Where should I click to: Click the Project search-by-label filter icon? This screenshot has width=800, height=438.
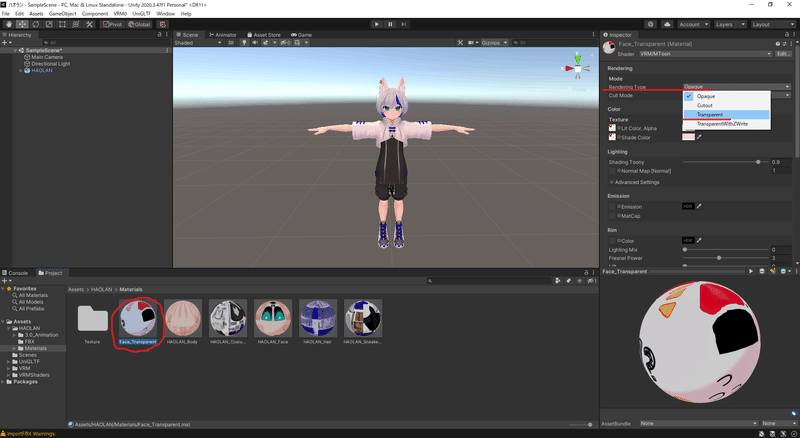568,280
